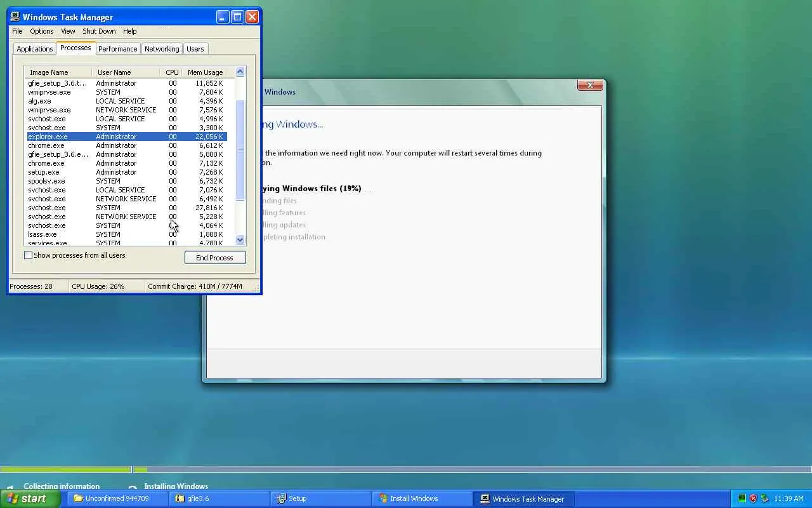Screen dimensions: 812x508
Task: Select wmiprvse.exe run by NETWORK SERVICE
Action: click(126, 110)
